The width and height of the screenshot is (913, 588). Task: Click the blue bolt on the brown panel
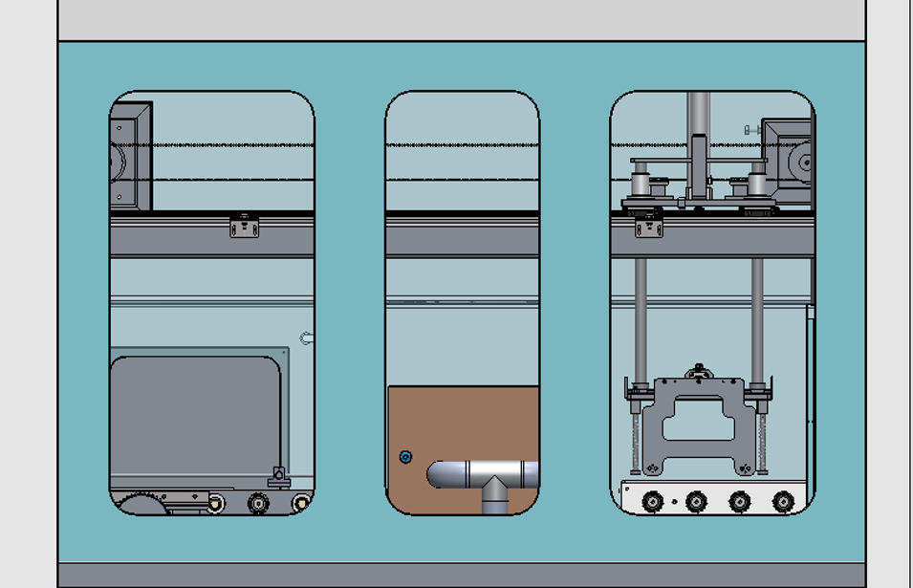point(405,458)
